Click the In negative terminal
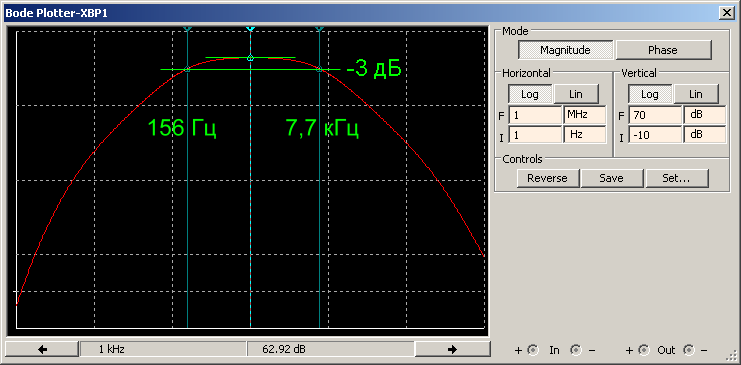Image resolution: width=741 pixels, height=365 pixels. coord(576,350)
